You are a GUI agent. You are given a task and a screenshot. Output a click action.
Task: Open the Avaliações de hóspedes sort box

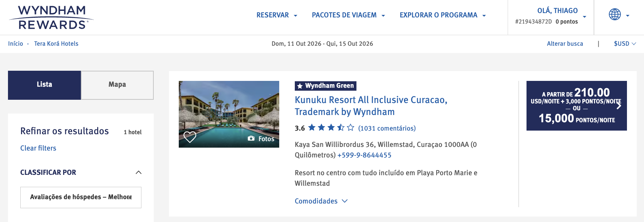coord(80,197)
